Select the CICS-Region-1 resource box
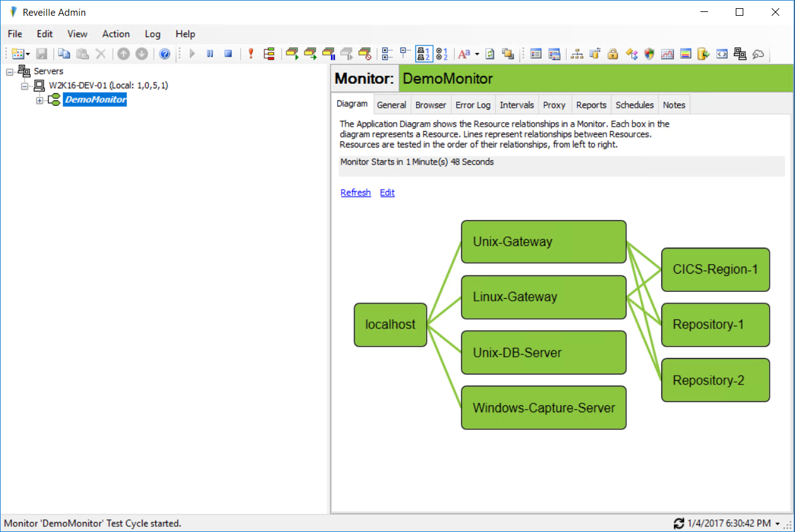Image resolution: width=795 pixels, height=532 pixels. (x=716, y=269)
